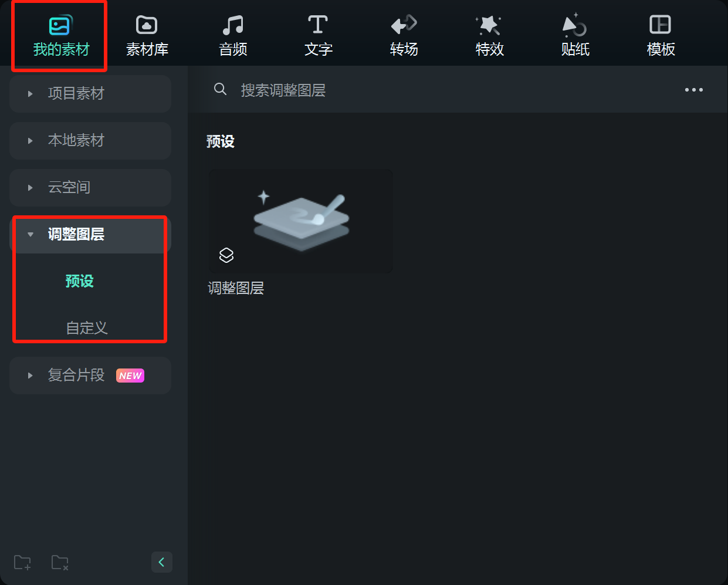Screen dimensions: 728x585
Task: Open the ... options menu
Action: tap(694, 89)
